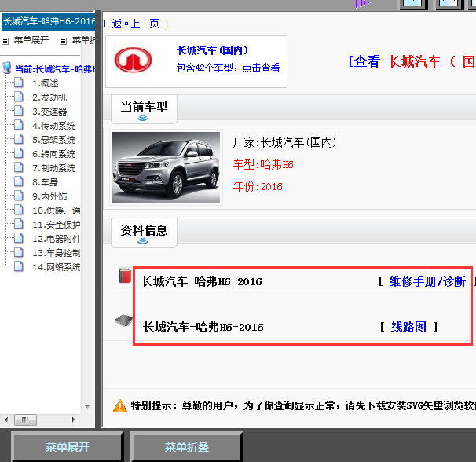Screen dimensions: 476x462
Task: Click the page icon beside 14.网络系统
Action: (x=19, y=266)
